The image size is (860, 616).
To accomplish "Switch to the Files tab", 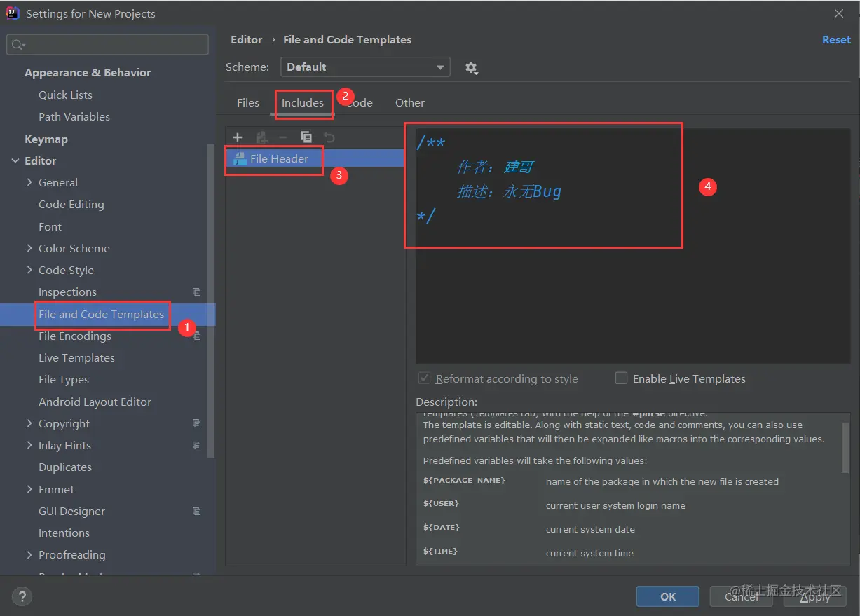I will click(x=248, y=103).
